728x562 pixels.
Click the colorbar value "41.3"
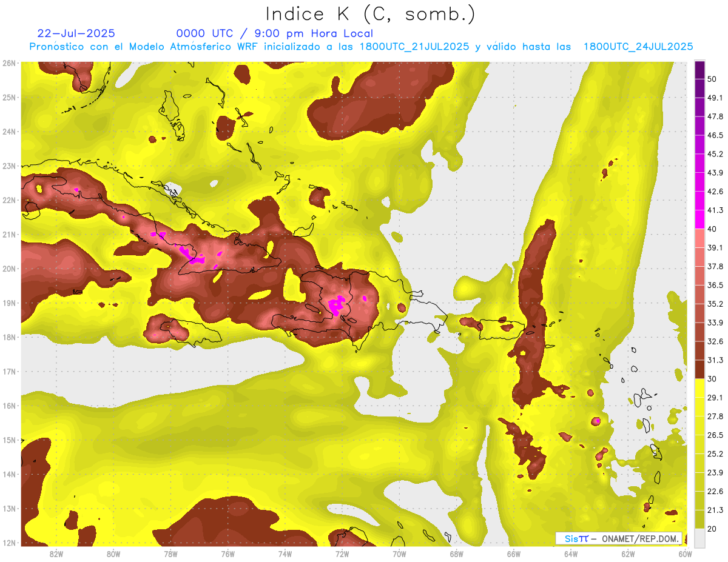pyautogui.click(x=715, y=210)
